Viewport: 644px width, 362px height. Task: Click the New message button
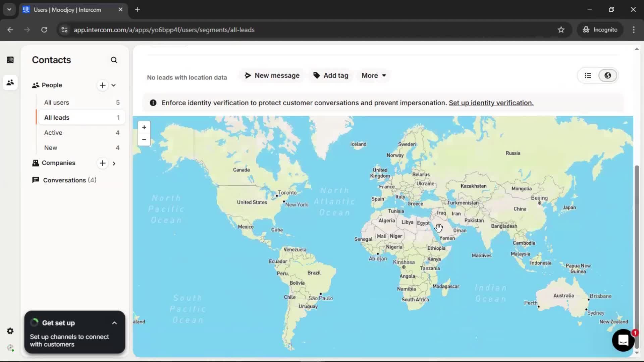tap(272, 76)
